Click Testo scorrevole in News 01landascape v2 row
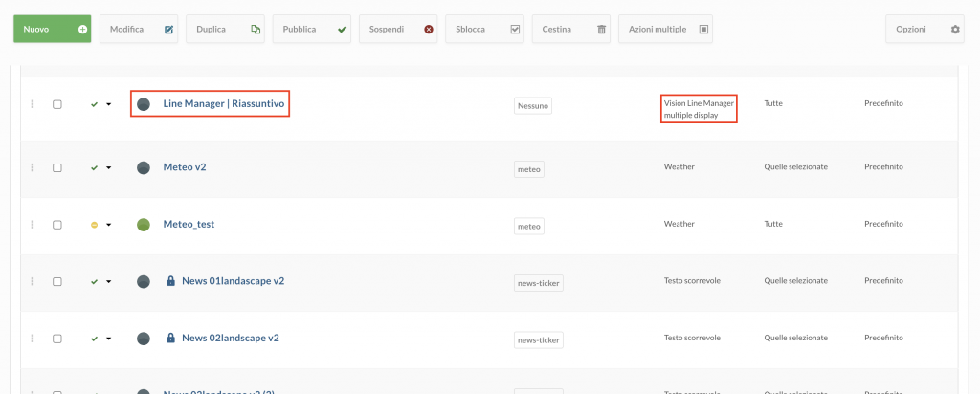980x394 pixels. tap(692, 281)
